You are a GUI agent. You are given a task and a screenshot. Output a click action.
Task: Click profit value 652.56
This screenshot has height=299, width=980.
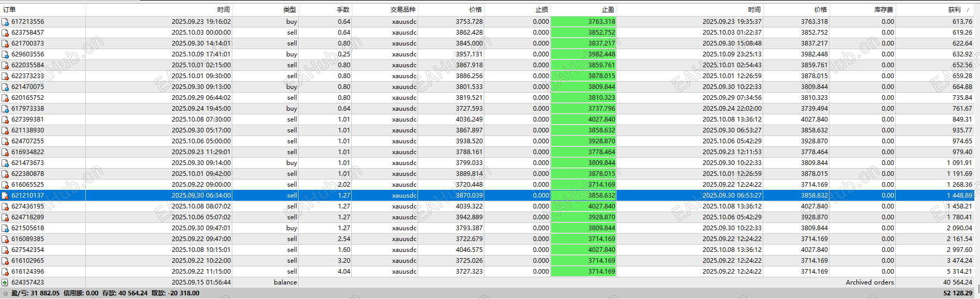pos(962,65)
